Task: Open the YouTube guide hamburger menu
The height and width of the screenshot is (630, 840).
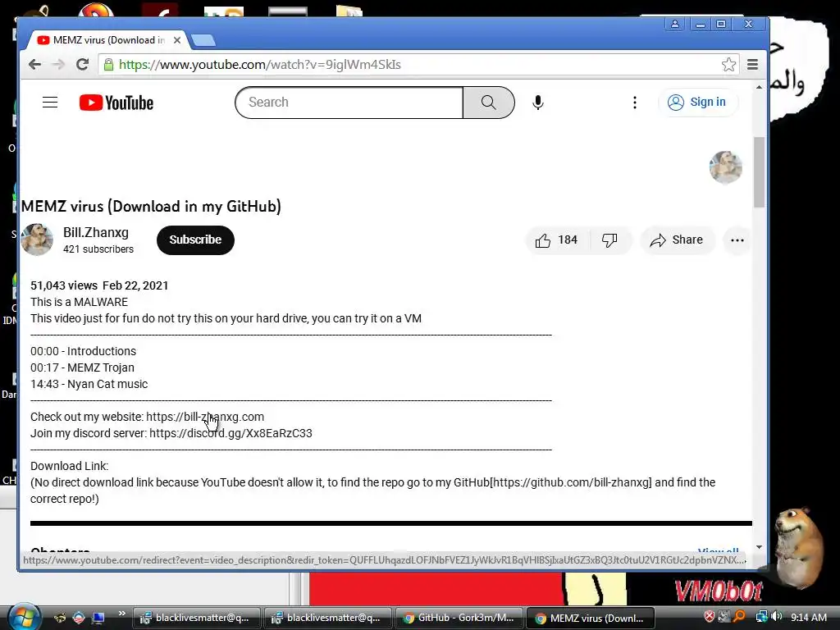Action: [50, 103]
